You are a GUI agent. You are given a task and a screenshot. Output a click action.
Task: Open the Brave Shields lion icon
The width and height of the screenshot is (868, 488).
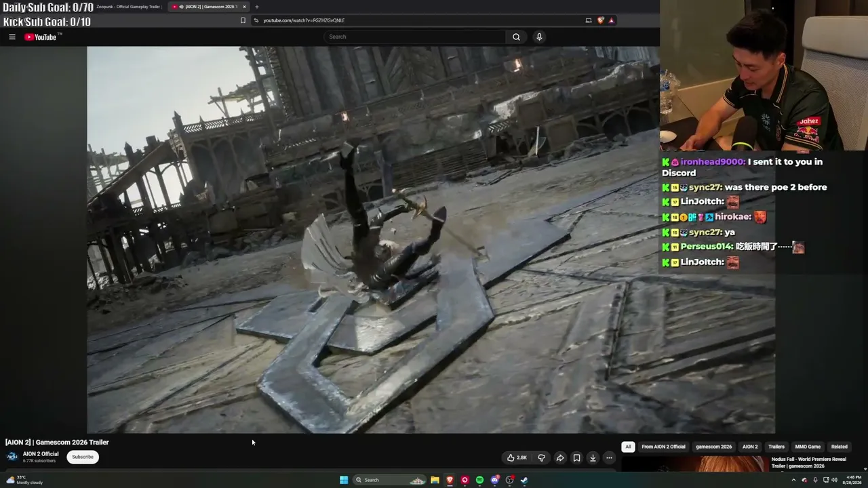point(600,20)
